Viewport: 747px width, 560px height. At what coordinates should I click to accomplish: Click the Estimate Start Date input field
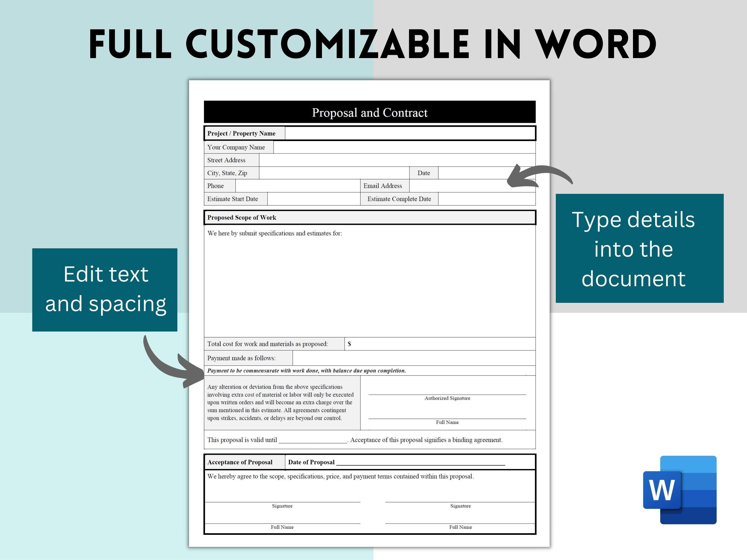pyautogui.click(x=314, y=199)
